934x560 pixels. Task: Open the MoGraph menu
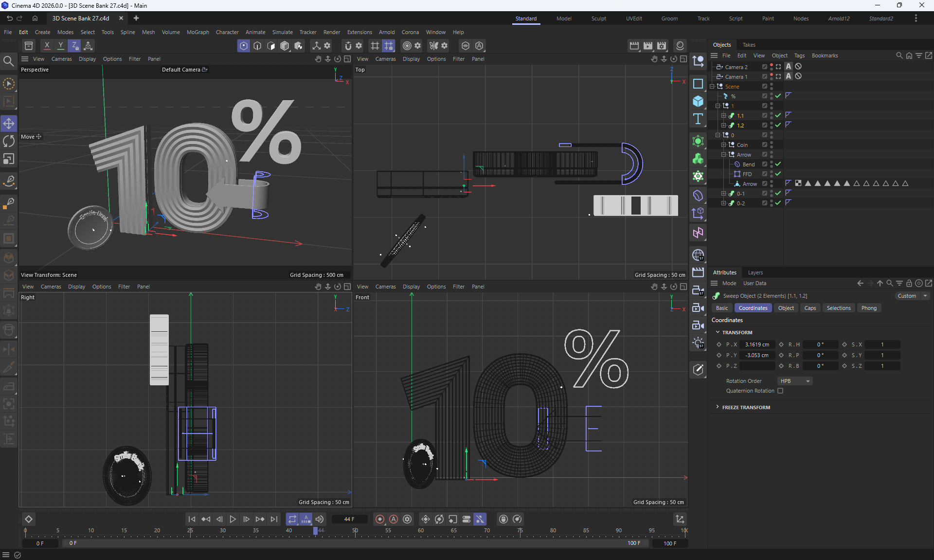(x=198, y=32)
